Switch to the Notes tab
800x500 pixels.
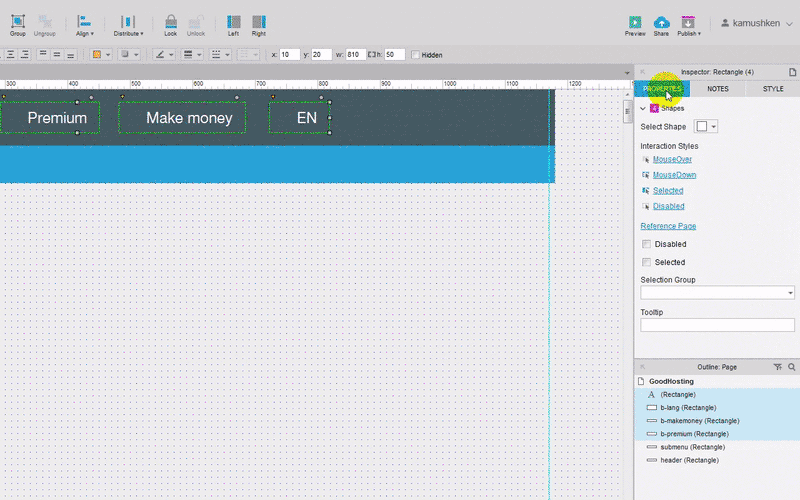click(x=717, y=89)
